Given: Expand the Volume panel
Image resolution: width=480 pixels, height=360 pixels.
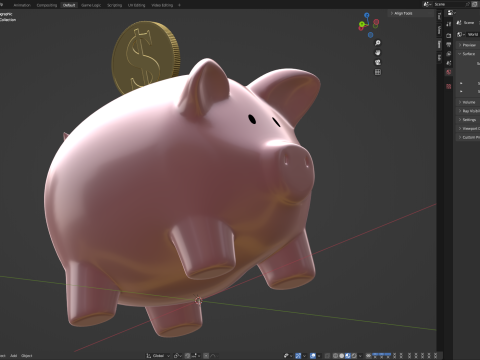Looking at the screenshot, I should 467,102.
